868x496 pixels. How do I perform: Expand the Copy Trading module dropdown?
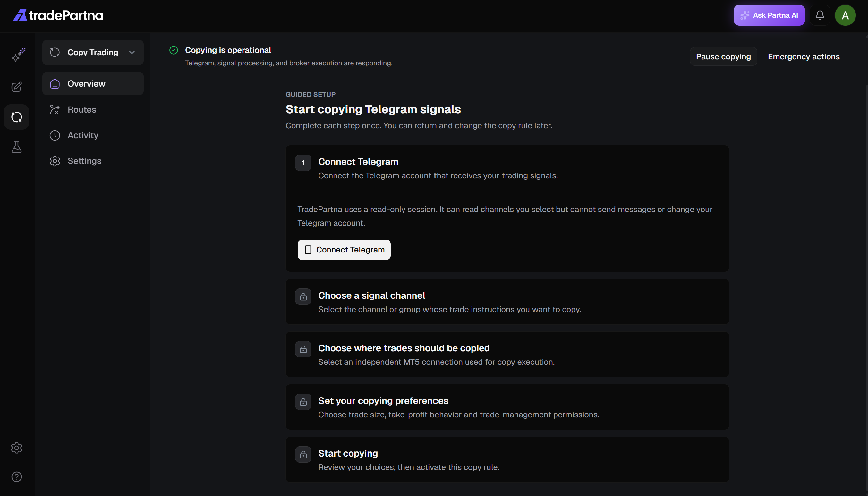(x=93, y=53)
